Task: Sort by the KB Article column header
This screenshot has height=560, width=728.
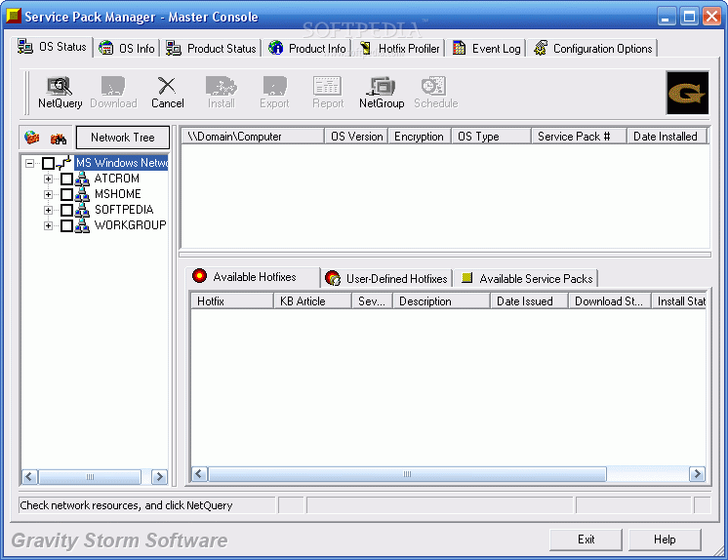Action: [x=312, y=301]
